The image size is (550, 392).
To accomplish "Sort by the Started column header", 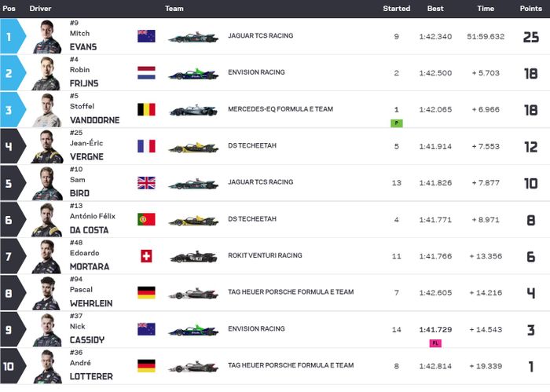I will click(396, 9).
